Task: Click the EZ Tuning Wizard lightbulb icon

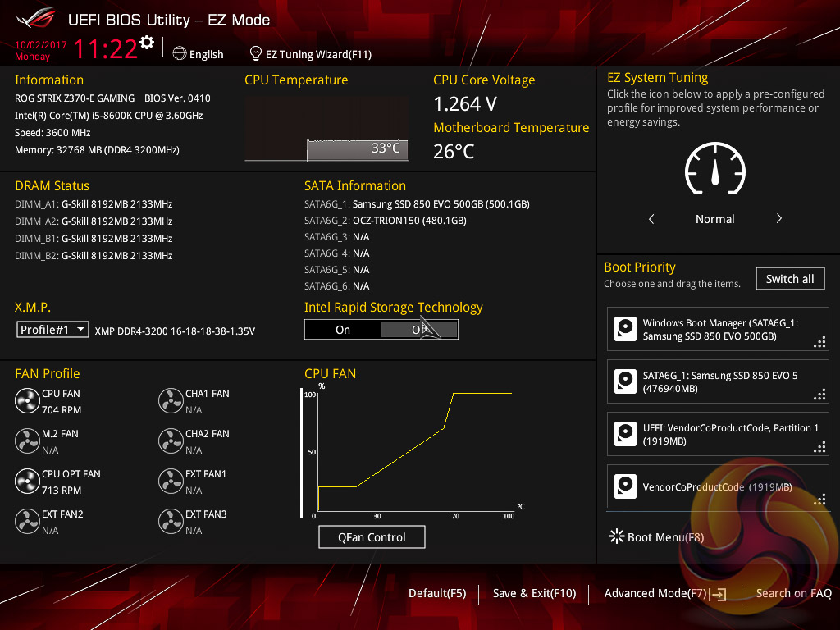Action: tap(256, 53)
